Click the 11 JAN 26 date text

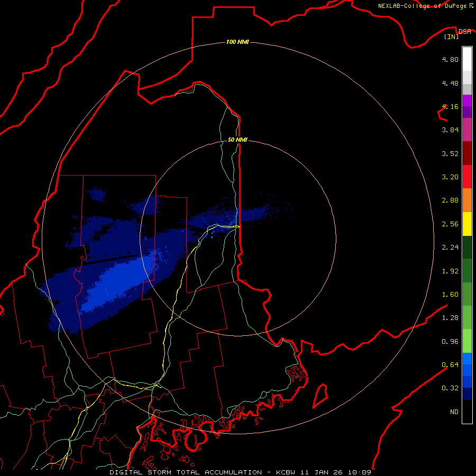point(322,472)
